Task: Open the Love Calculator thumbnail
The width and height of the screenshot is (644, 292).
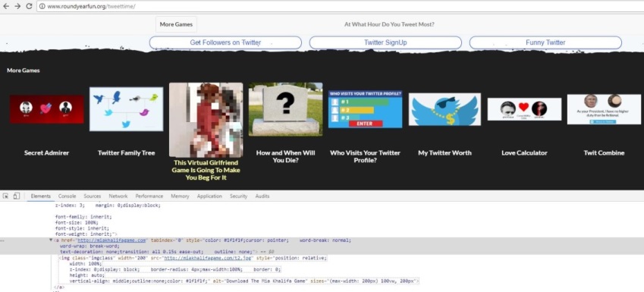Action: [x=524, y=109]
